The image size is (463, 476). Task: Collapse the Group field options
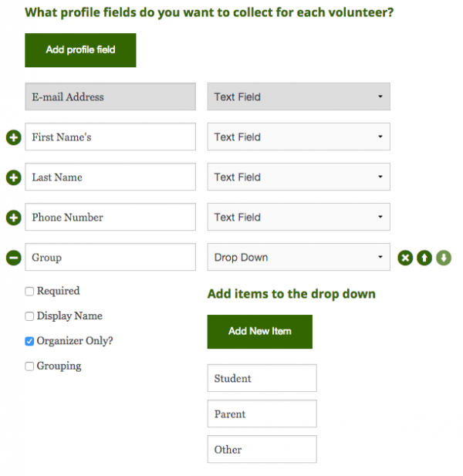[x=14, y=258]
